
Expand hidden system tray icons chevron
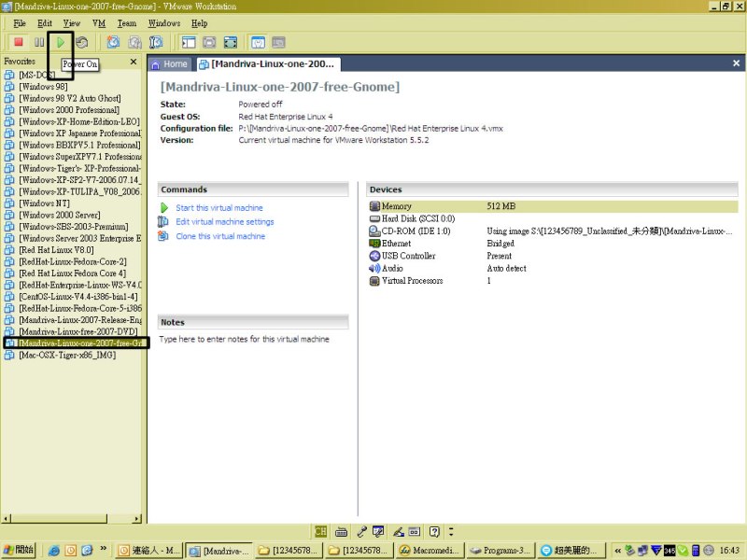click(617, 551)
